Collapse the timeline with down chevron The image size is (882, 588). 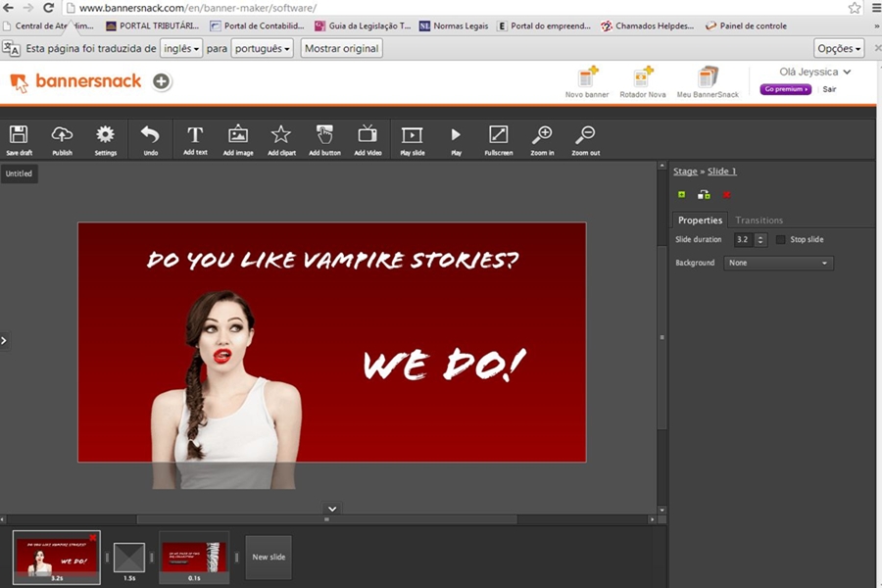332,509
